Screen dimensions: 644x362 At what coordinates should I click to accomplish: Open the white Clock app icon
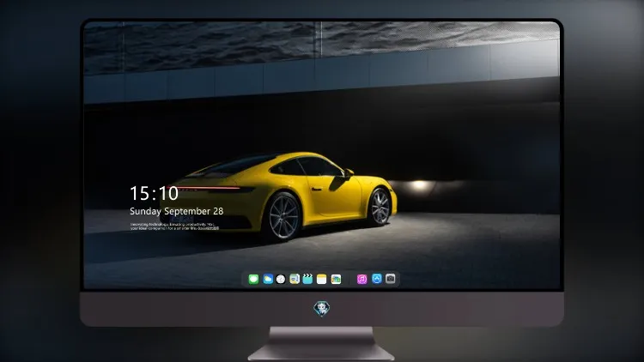[281, 279]
